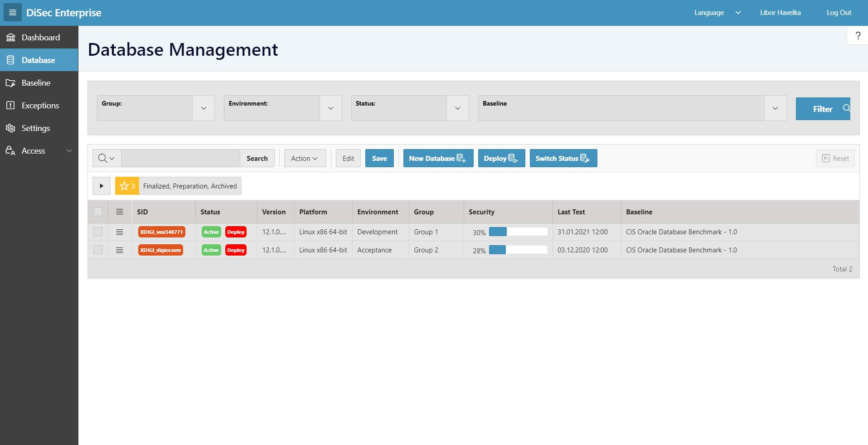Viewport: 868px width, 445px height.
Task: Open row menu for XDIGI_vmi340771
Action: 120,232
